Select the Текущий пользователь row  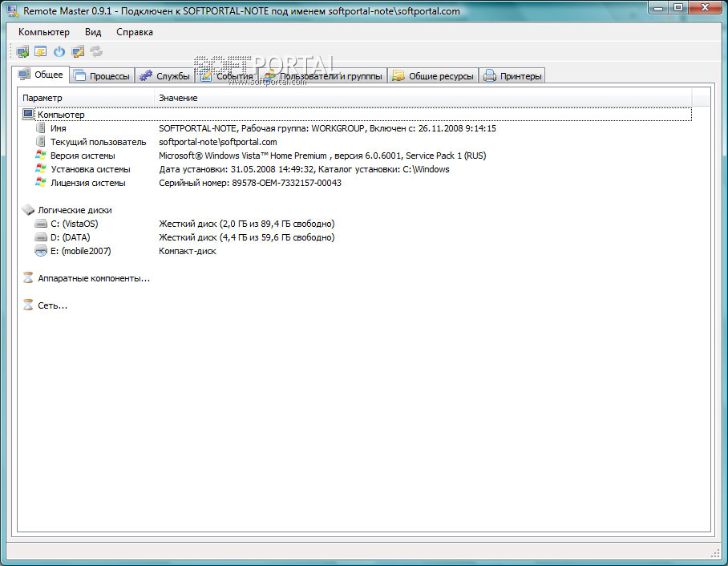click(x=357, y=142)
